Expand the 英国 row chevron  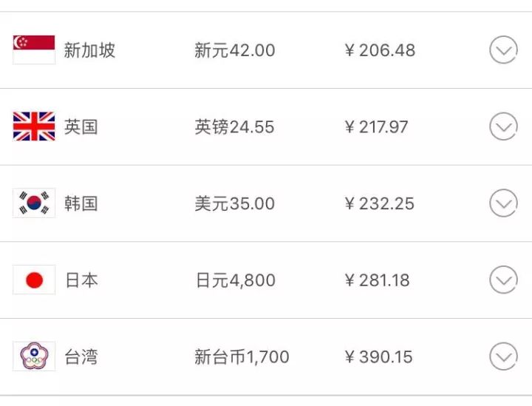pos(503,127)
